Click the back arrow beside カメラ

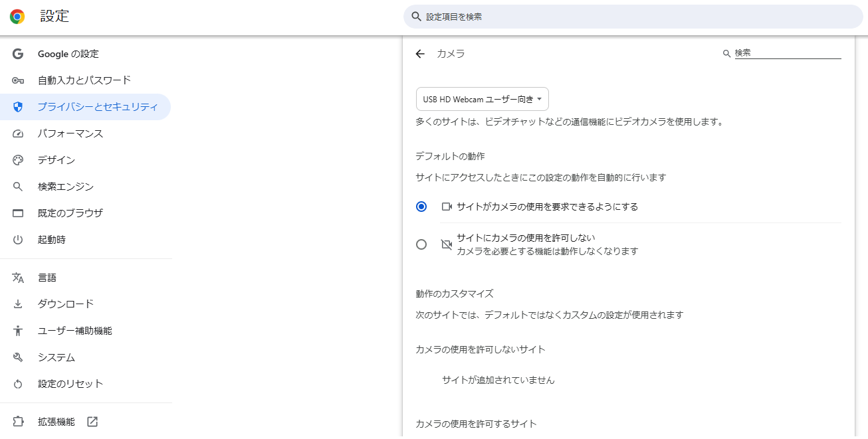point(420,54)
